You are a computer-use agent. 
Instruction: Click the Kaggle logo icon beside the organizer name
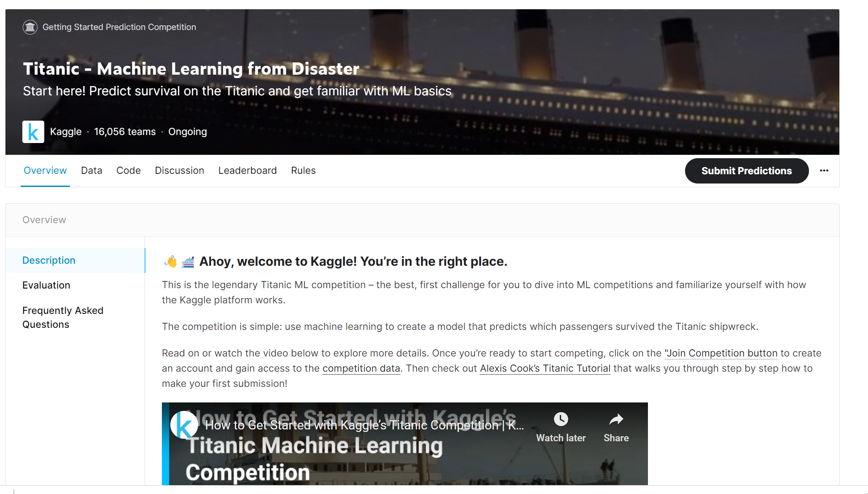(x=33, y=132)
